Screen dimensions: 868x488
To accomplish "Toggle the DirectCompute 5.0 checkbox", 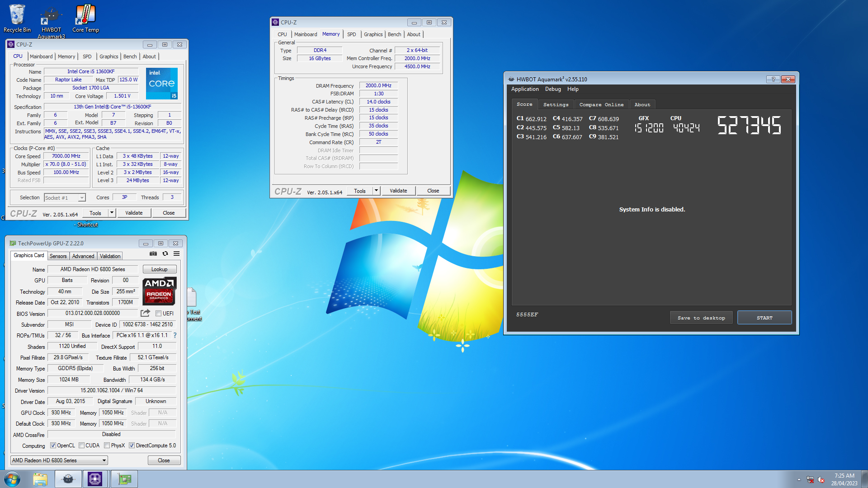I will coord(132,446).
